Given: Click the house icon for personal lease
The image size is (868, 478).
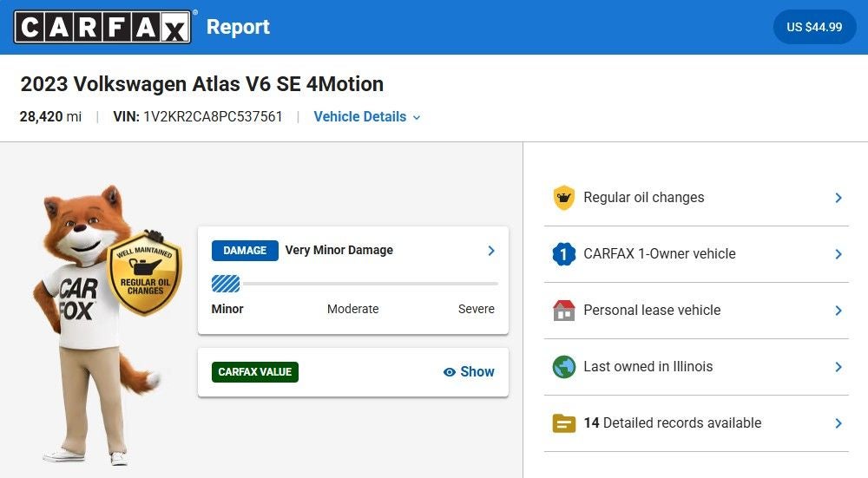Looking at the screenshot, I should coord(564,311).
